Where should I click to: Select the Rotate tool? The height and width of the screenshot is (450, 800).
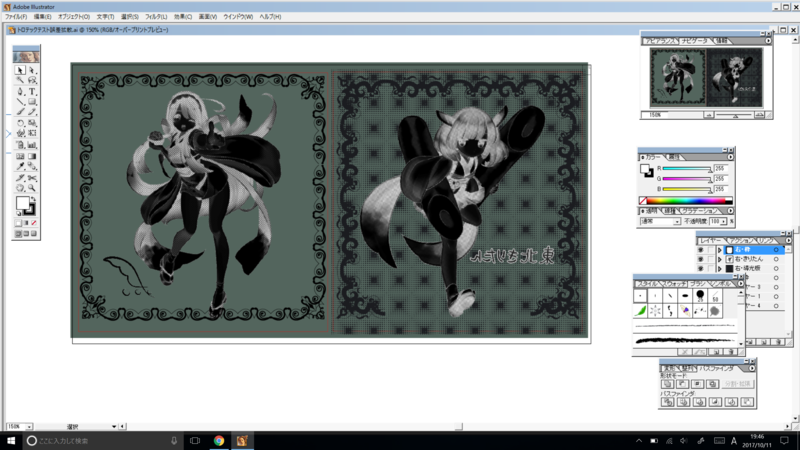(20, 123)
